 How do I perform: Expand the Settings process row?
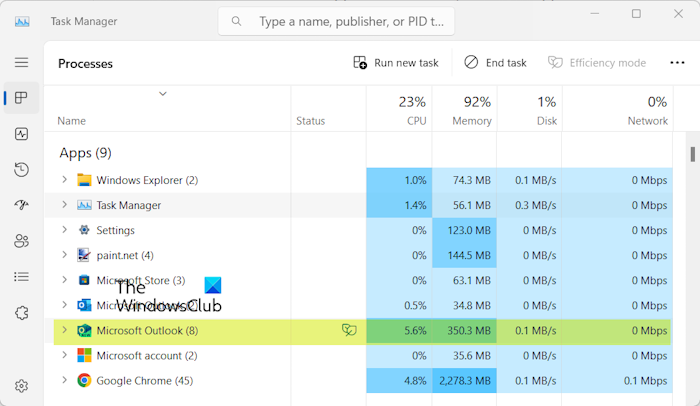click(x=64, y=230)
